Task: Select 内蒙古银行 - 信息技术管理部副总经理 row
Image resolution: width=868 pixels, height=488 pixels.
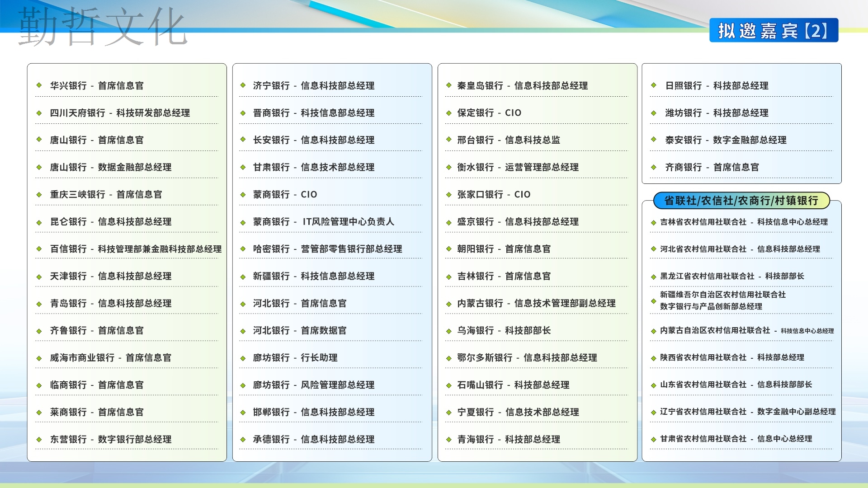Action: (x=537, y=303)
